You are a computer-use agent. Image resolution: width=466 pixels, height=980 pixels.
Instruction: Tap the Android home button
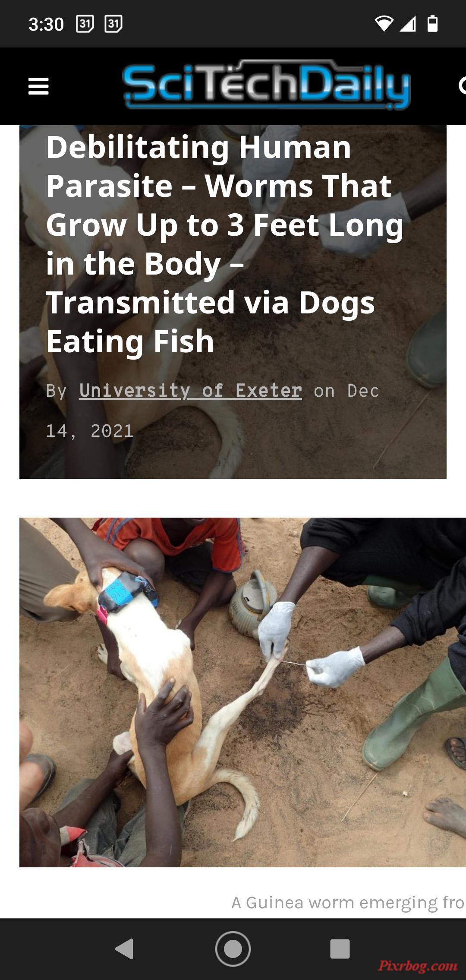233,948
